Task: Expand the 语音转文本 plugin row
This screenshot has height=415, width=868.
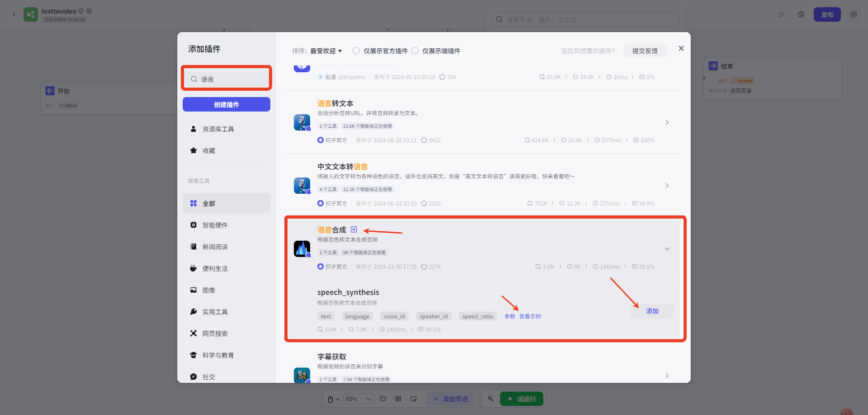Action: pyautogui.click(x=667, y=122)
